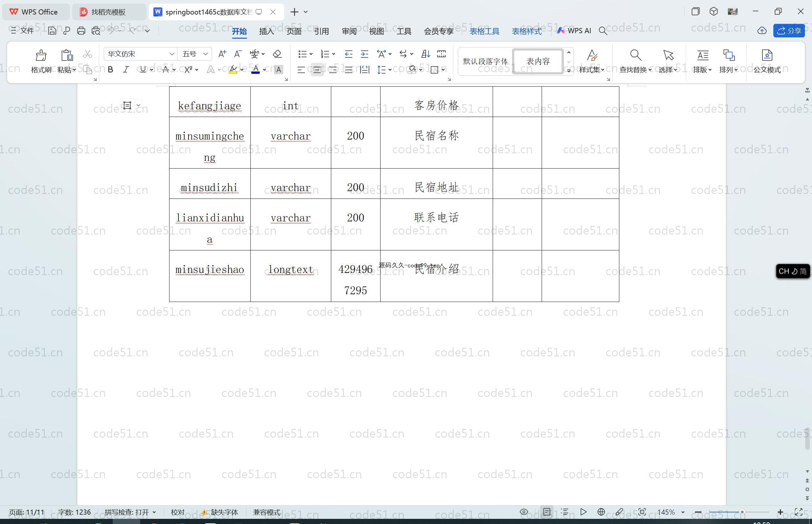Viewport: 812px width, 524px height.
Task: Click the zoom slider handle
Action: pyautogui.click(x=742, y=512)
